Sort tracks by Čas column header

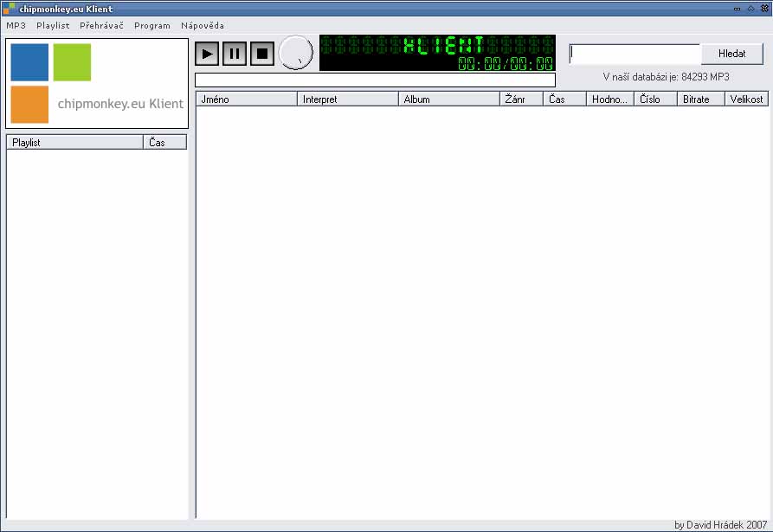(564, 99)
